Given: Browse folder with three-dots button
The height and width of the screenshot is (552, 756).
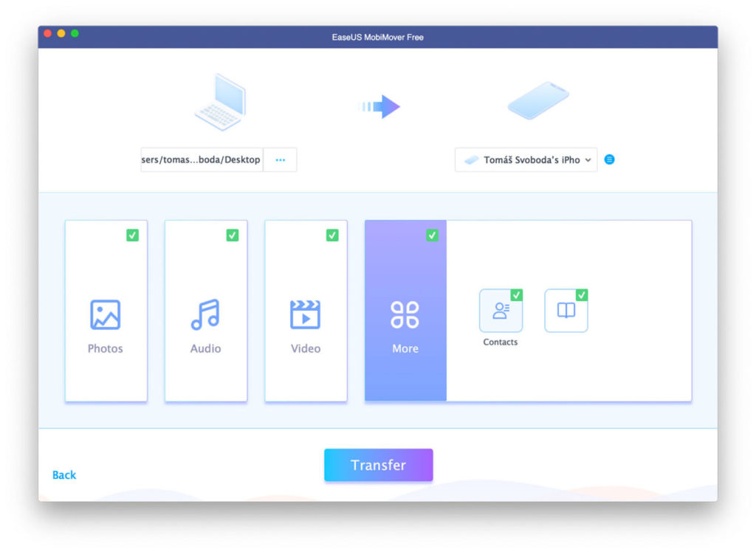Looking at the screenshot, I should (280, 159).
